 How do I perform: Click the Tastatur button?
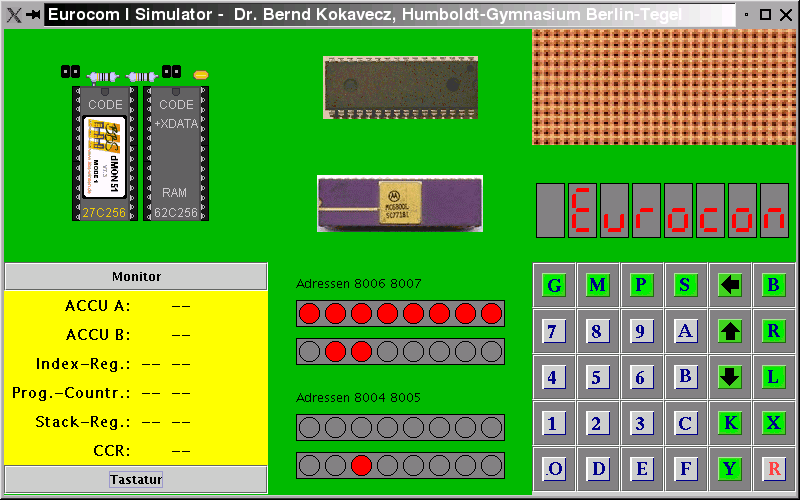tap(136, 480)
